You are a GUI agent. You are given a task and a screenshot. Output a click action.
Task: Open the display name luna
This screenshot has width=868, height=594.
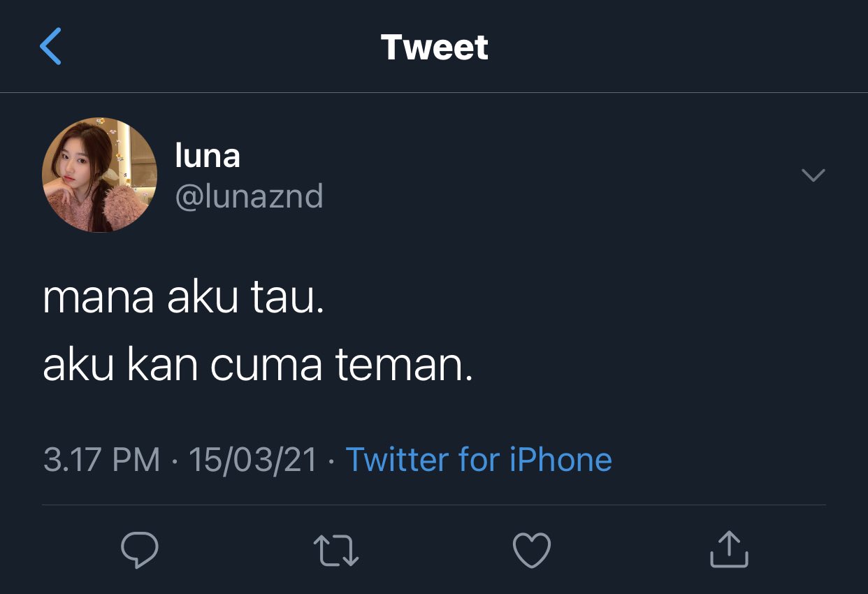[208, 155]
